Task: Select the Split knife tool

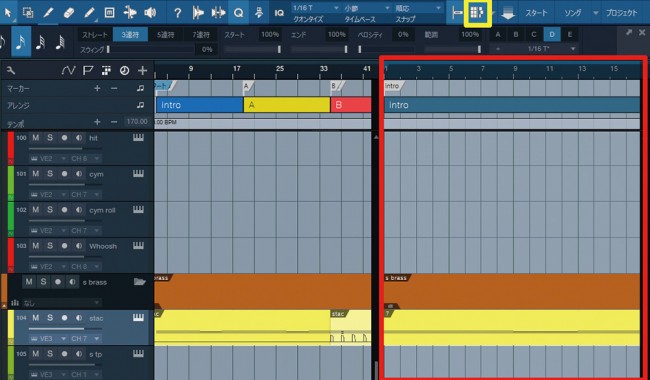Action: tap(49, 12)
